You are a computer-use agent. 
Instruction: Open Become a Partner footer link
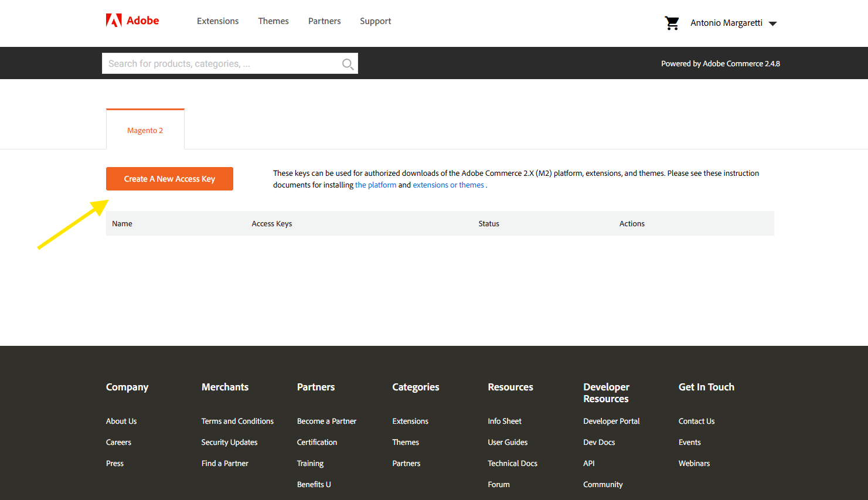click(x=326, y=421)
